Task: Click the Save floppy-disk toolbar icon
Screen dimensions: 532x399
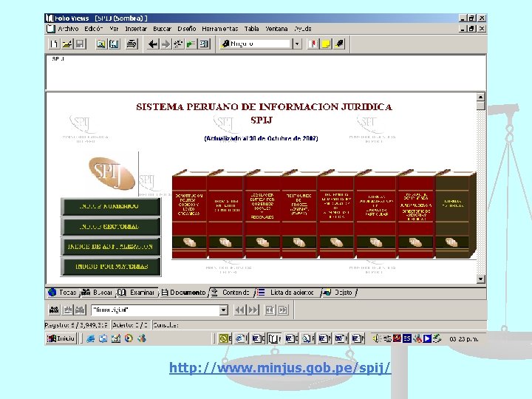Action: click(80, 44)
